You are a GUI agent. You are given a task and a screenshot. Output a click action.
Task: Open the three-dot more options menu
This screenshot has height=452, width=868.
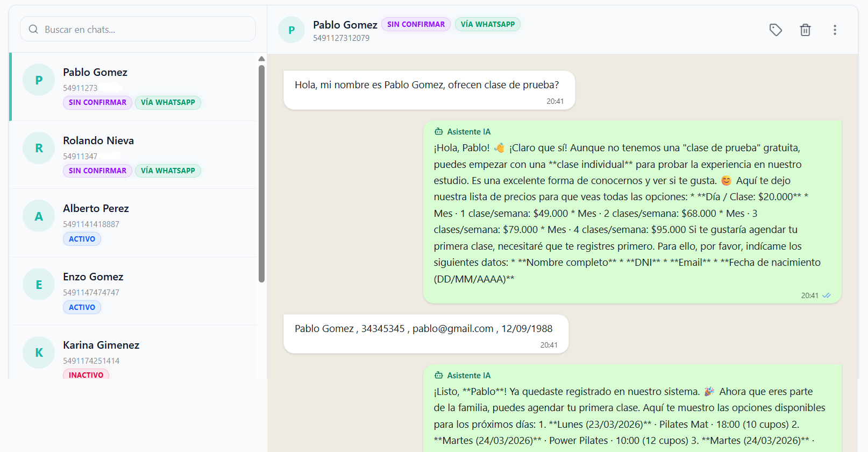click(835, 30)
